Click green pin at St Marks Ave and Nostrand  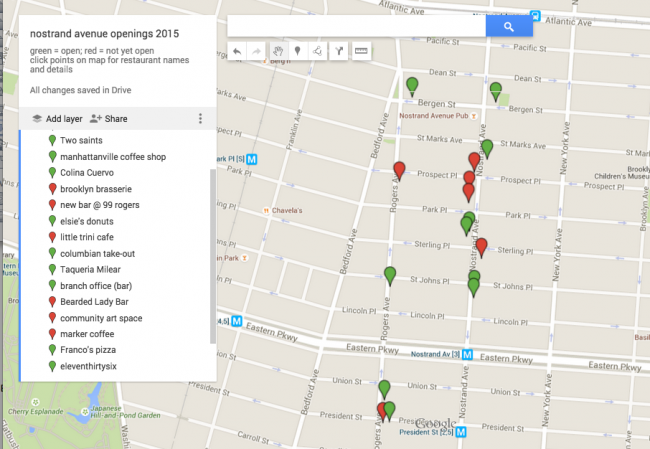(487, 149)
